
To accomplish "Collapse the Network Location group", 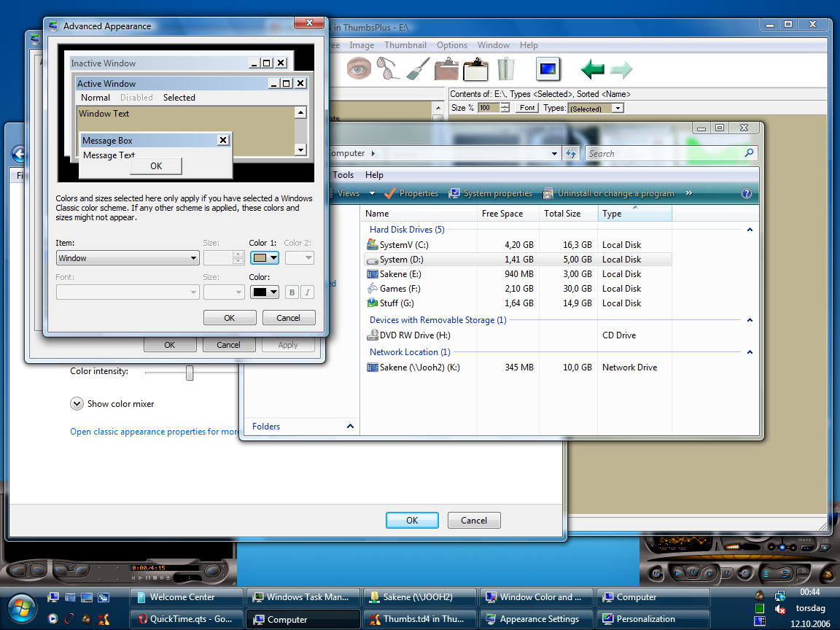I will (x=750, y=352).
